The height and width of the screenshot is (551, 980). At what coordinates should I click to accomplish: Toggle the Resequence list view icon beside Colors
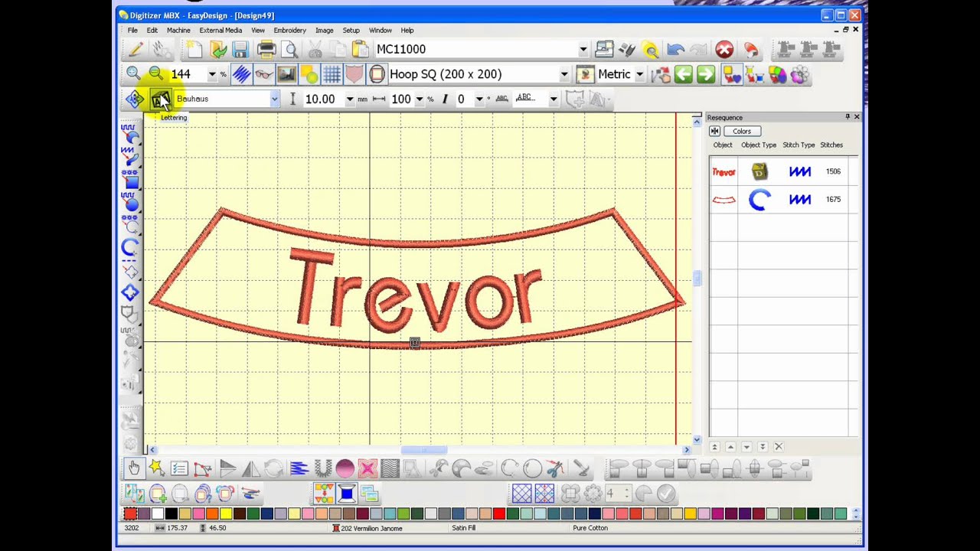click(714, 131)
